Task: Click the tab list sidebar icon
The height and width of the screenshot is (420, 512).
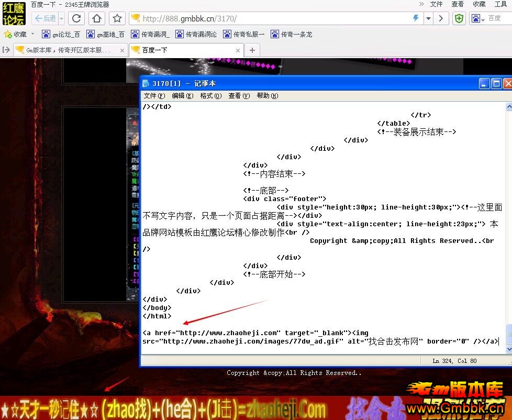Action: coord(6,50)
